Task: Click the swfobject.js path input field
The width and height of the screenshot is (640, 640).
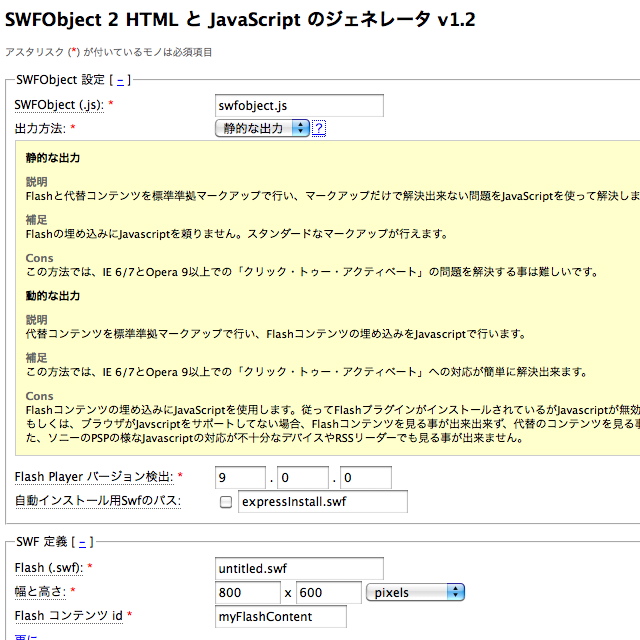Action: pyautogui.click(x=300, y=105)
